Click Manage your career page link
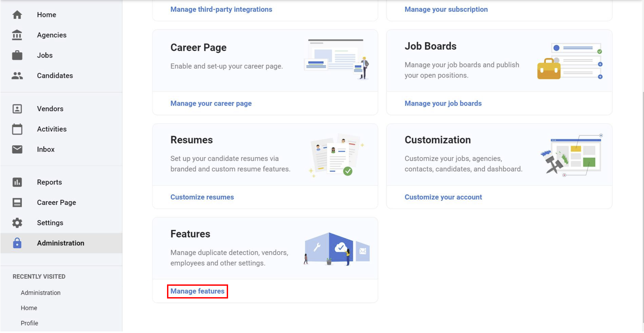The height and width of the screenshot is (333, 644). tap(211, 104)
